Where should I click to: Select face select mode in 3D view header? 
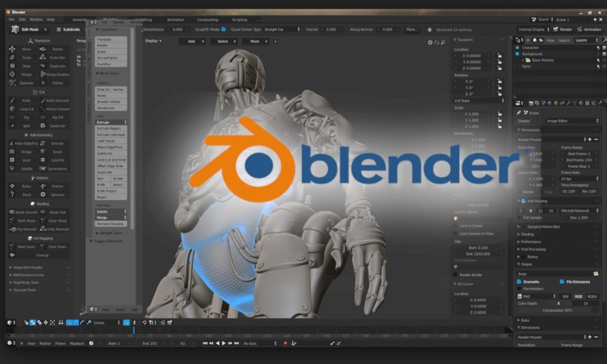point(39,322)
